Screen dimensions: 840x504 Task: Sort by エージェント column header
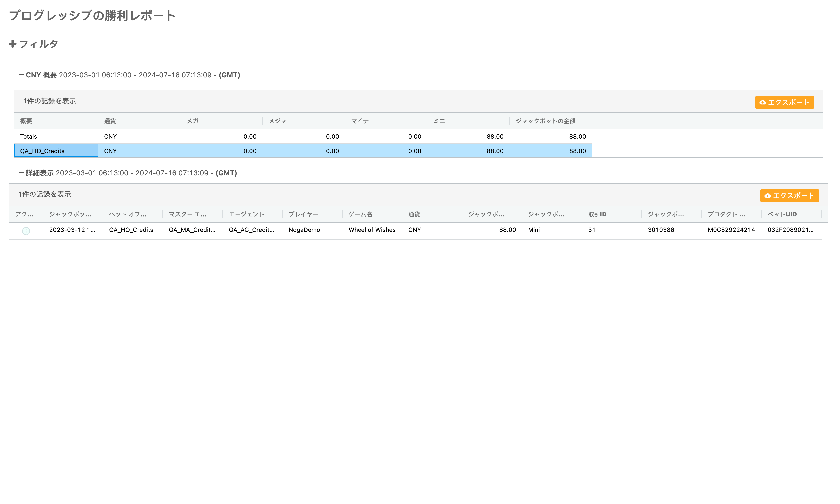tap(246, 214)
